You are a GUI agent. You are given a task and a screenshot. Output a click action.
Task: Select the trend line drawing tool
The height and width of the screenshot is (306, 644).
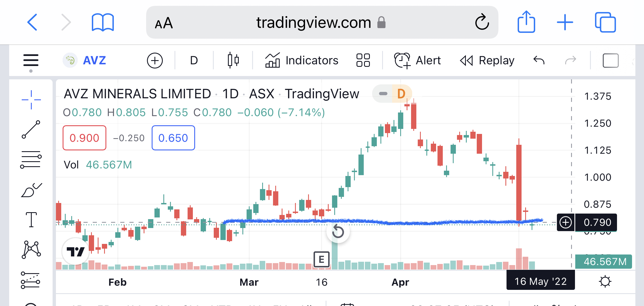pyautogui.click(x=31, y=129)
